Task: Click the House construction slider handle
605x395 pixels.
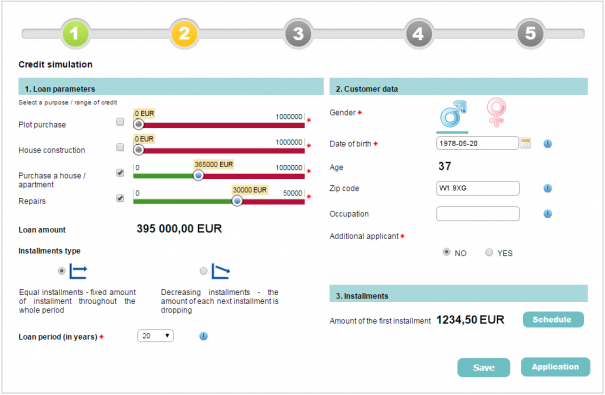Action: (x=139, y=150)
